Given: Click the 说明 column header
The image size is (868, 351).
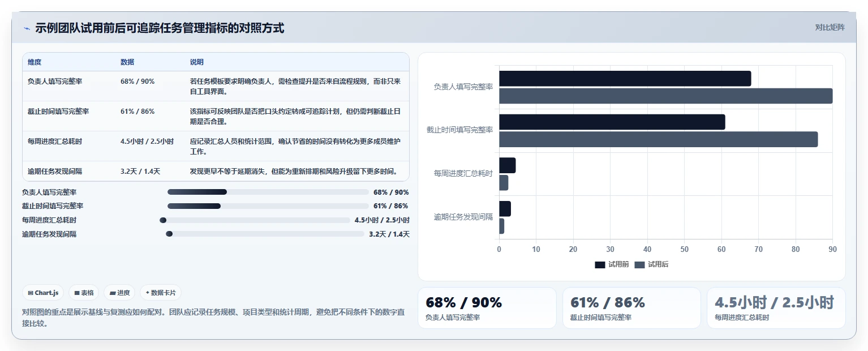Looking at the screenshot, I should (x=196, y=62).
